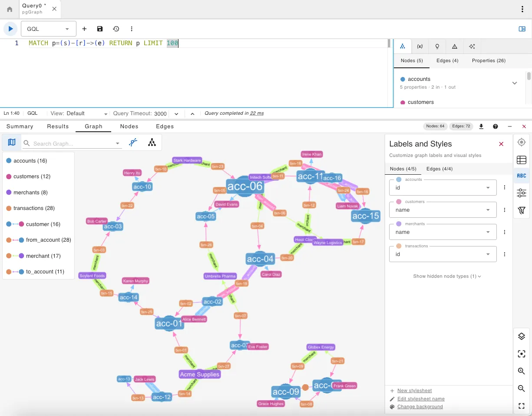Open merchants label property dropdown

pos(443,232)
